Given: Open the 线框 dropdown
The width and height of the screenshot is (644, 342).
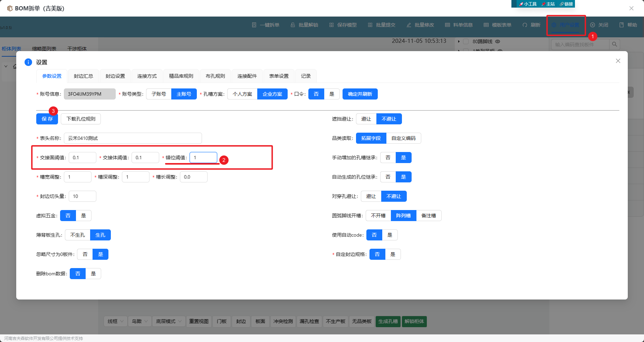Looking at the screenshot, I should [116, 321].
